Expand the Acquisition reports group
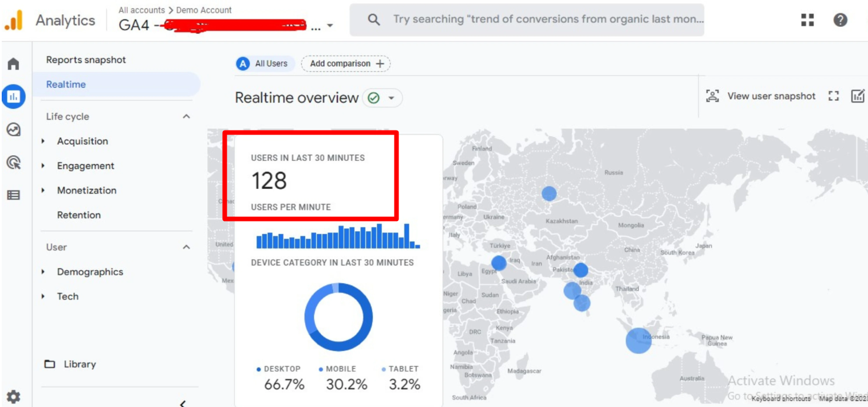This screenshot has width=868, height=407. click(82, 141)
